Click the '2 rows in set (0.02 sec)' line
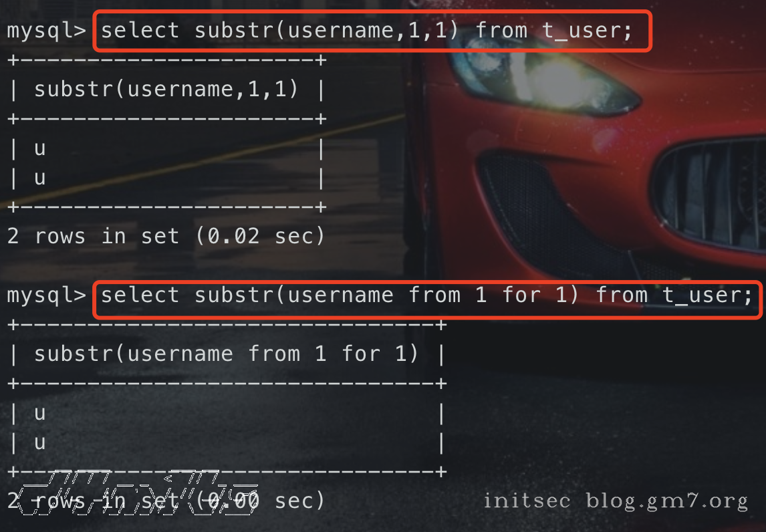766x532 pixels. tap(166, 236)
